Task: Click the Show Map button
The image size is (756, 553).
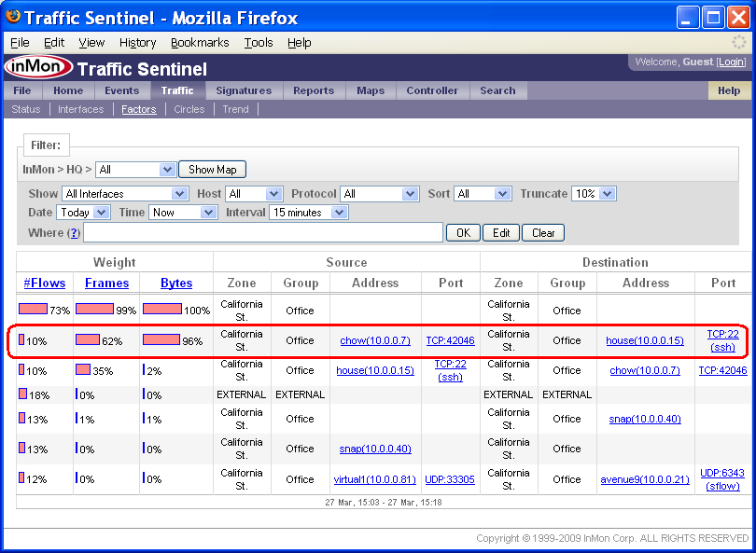Action: (x=212, y=170)
